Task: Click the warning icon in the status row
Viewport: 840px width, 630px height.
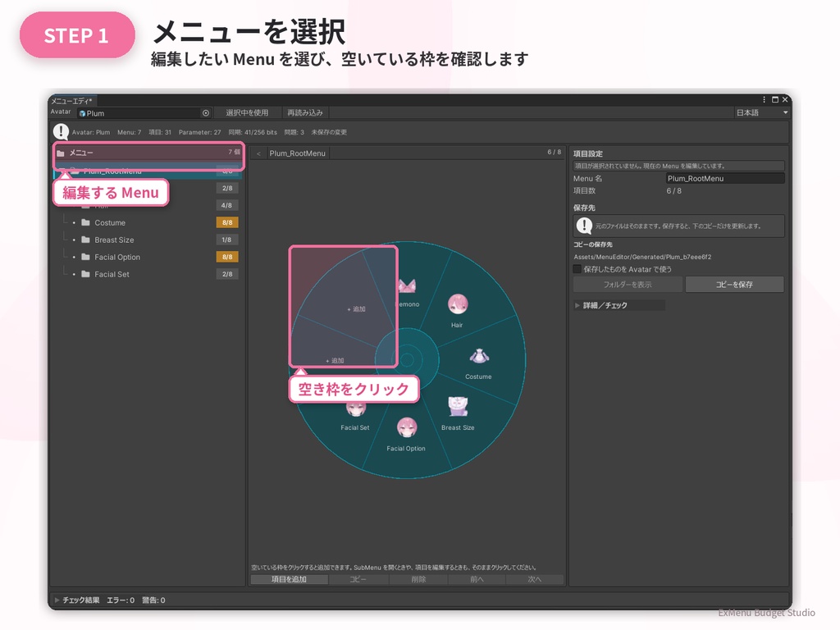Action: [61, 131]
